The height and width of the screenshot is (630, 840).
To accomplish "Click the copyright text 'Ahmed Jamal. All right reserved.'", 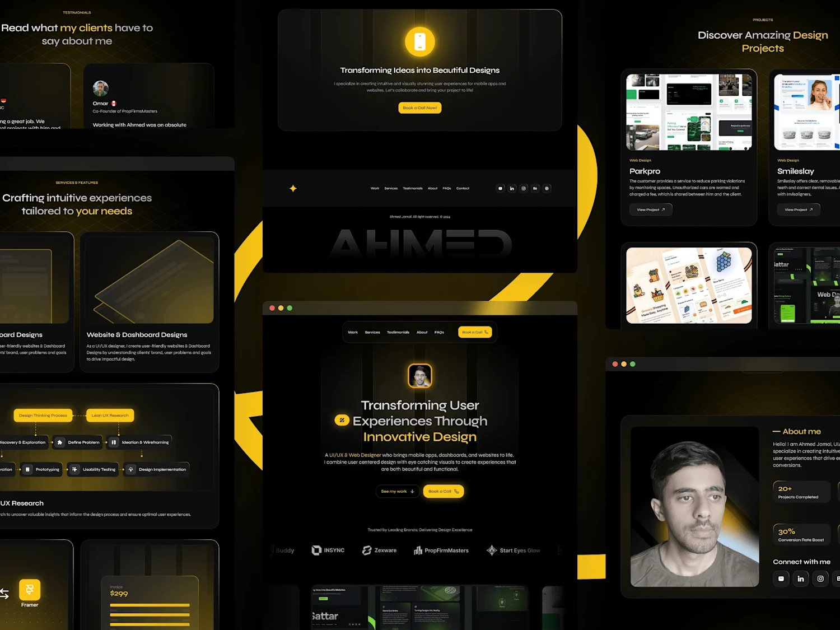I will [420, 217].
